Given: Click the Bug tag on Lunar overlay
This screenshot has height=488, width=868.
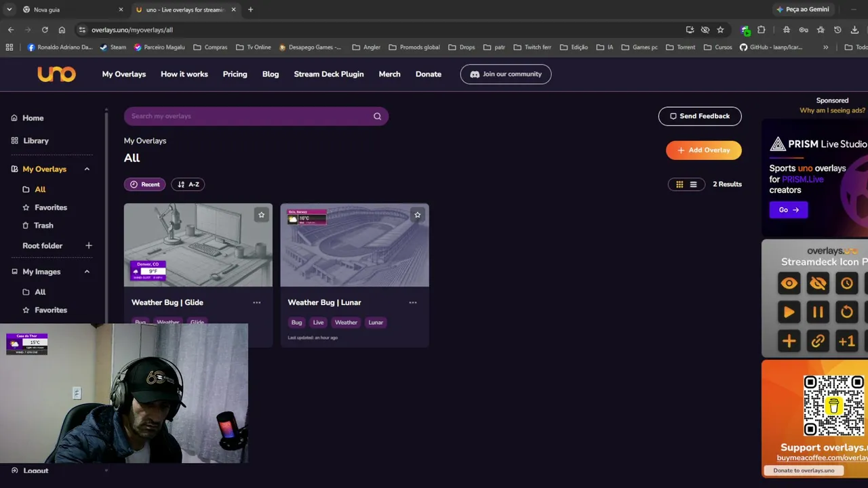Looking at the screenshot, I should coord(296,323).
